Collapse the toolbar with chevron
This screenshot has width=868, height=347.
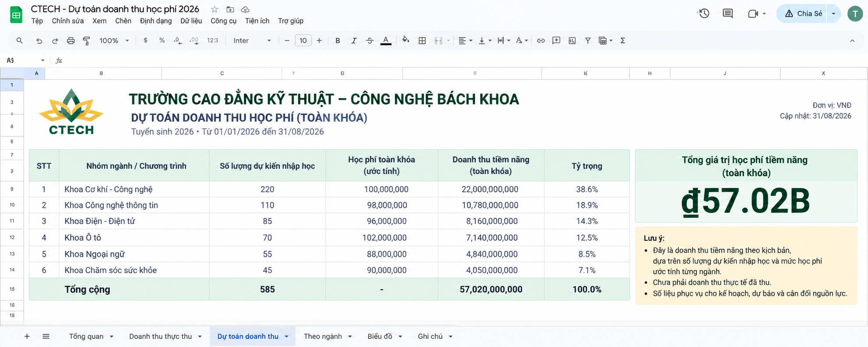(852, 41)
